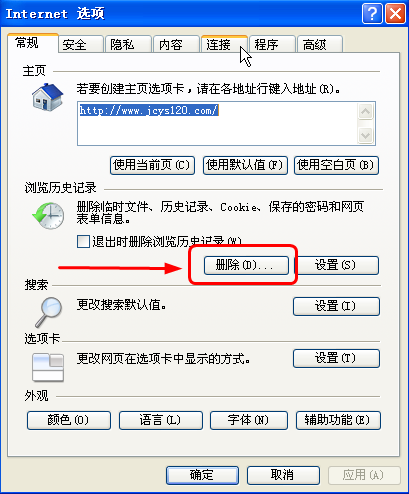Click the search magnifying glass icon

click(x=49, y=312)
